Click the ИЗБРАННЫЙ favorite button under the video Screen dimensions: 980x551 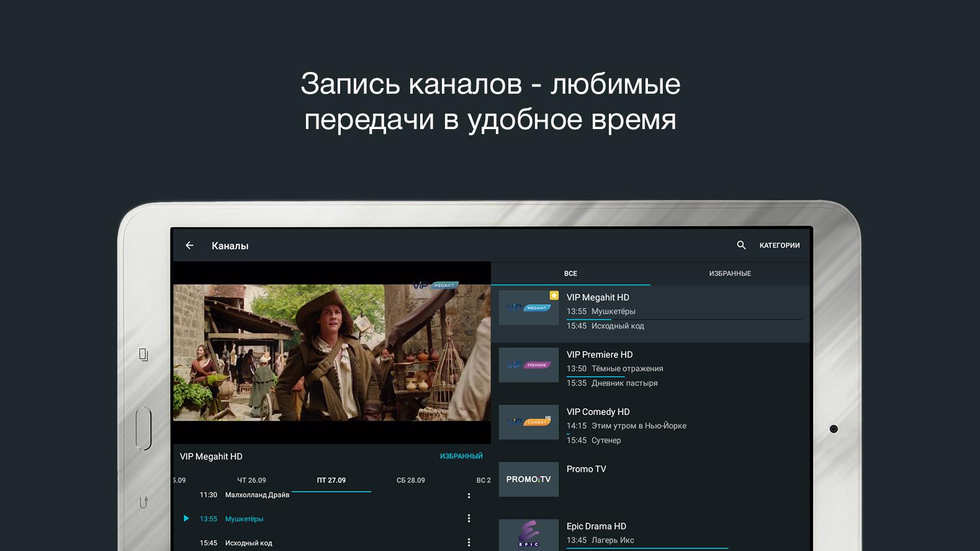tap(461, 456)
